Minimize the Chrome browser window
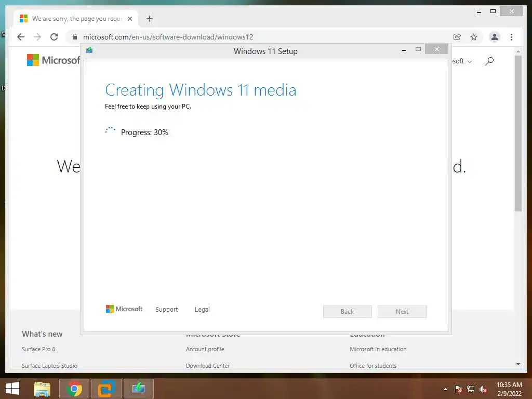This screenshot has width=532, height=399. [478, 12]
